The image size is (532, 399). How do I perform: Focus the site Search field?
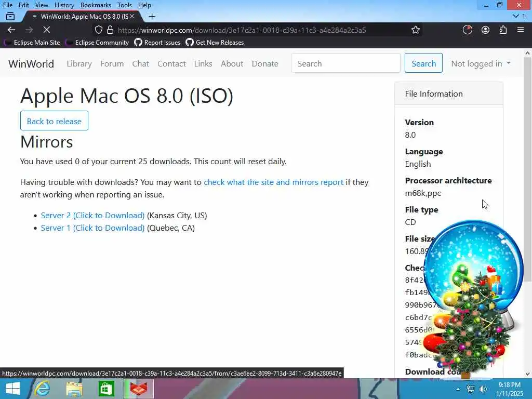pyautogui.click(x=345, y=63)
